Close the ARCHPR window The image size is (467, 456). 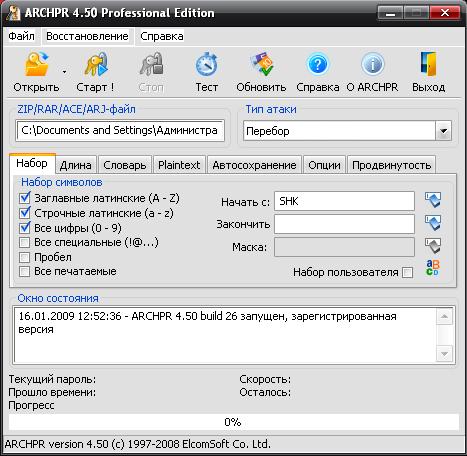445,13
